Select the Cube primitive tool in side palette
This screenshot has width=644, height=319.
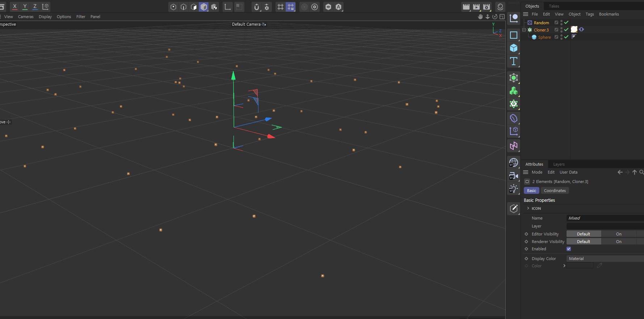tap(513, 48)
